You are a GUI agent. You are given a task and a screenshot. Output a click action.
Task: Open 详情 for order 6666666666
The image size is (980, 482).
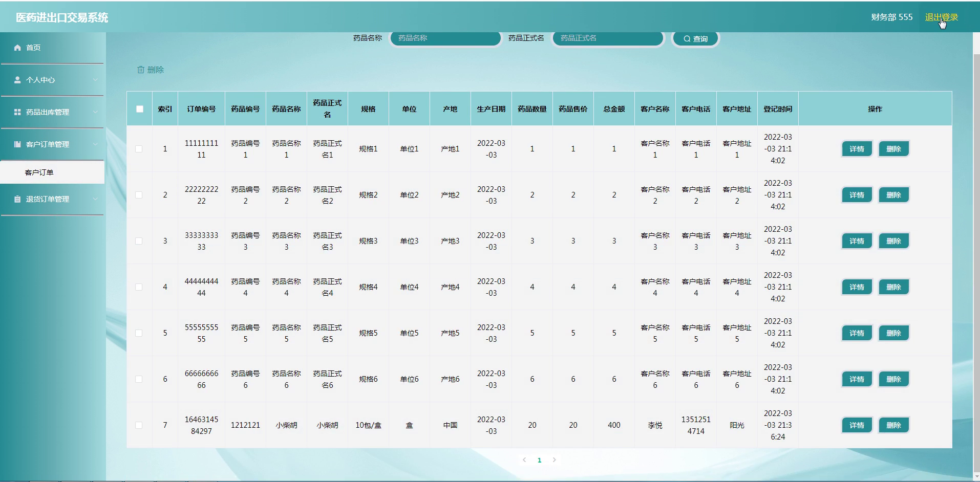(857, 379)
